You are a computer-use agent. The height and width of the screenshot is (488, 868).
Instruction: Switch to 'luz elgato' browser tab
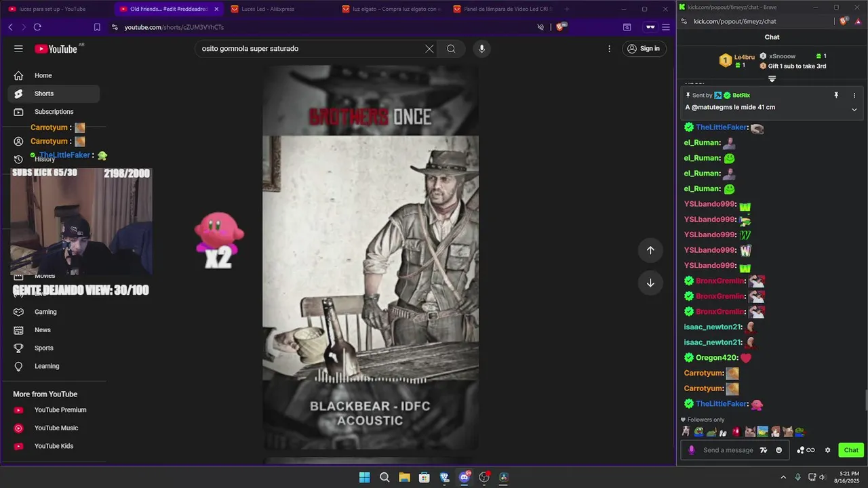(392, 9)
